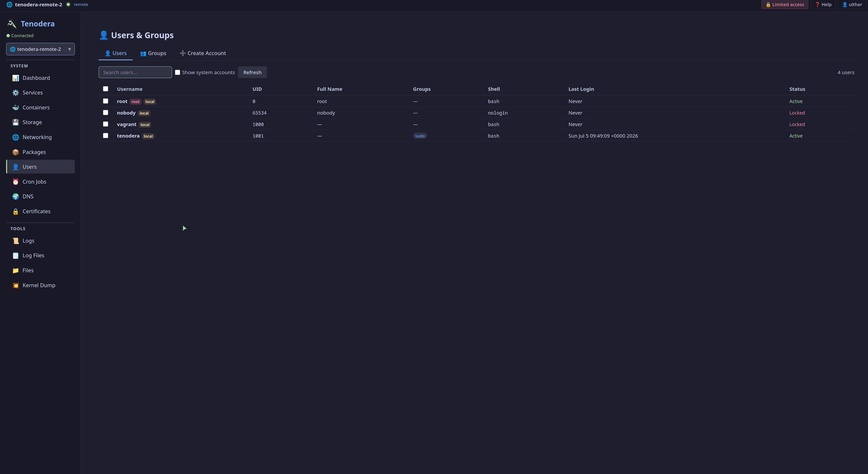This screenshot has width=868, height=474.
Task: Click the Limited access button
Action: 785,5
